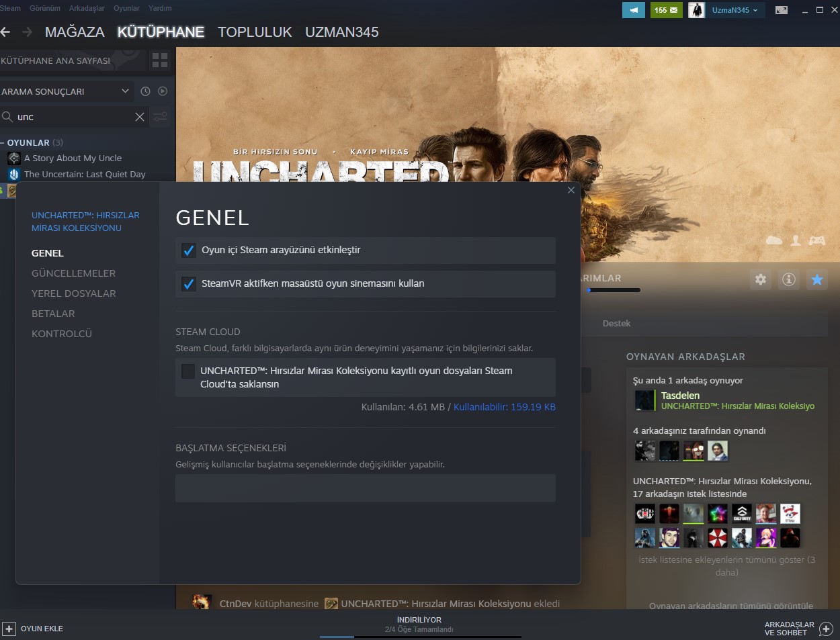Open the Yardım menu
The width and height of the screenshot is (840, 640).
(x=160, y=8)
